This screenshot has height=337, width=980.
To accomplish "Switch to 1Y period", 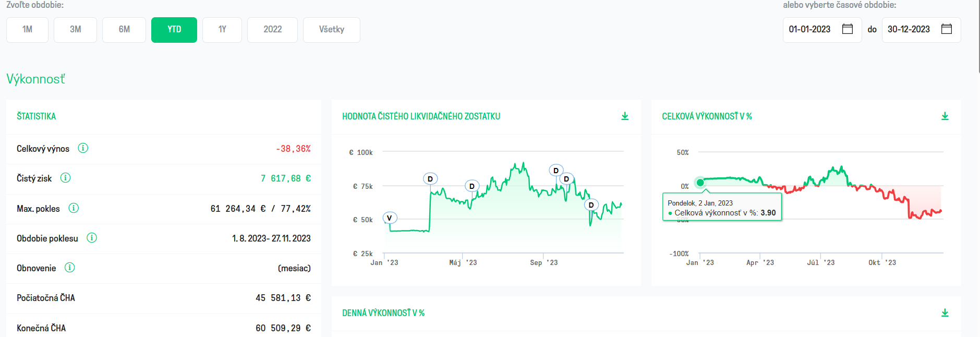I will [222, 30].
